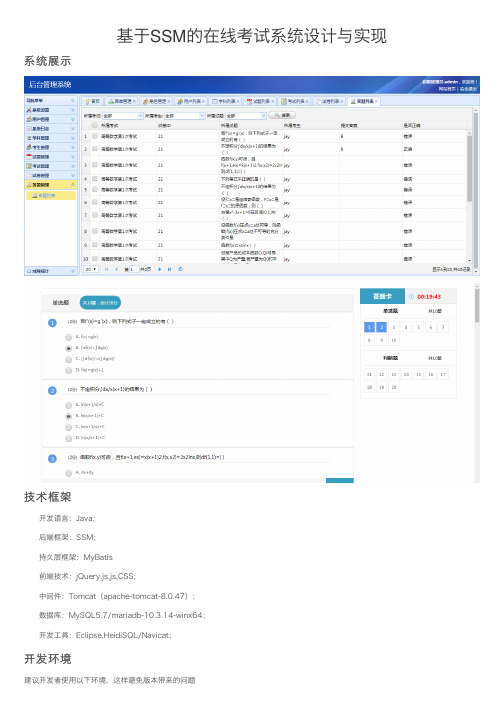The height and width of the screenshot is (713, 504).
Task: Select option D of question 1
Action: [x=69, y=370]
